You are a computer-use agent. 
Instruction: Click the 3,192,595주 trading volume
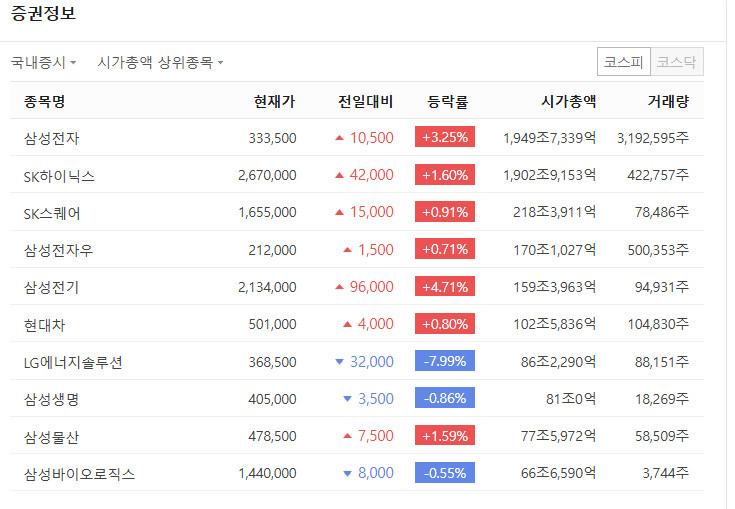click(x=653, y=138)
